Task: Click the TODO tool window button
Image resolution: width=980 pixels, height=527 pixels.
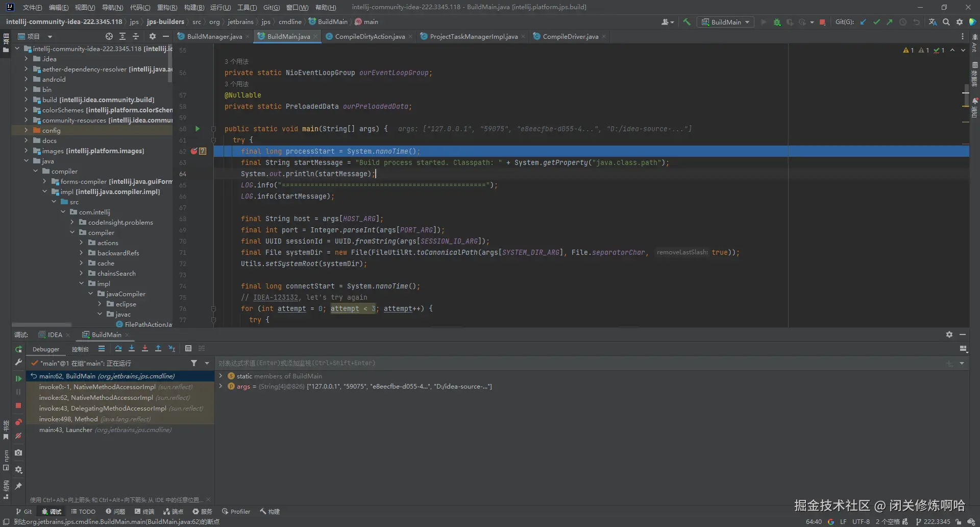Action: pyautogui.click(x=83, y=511)
